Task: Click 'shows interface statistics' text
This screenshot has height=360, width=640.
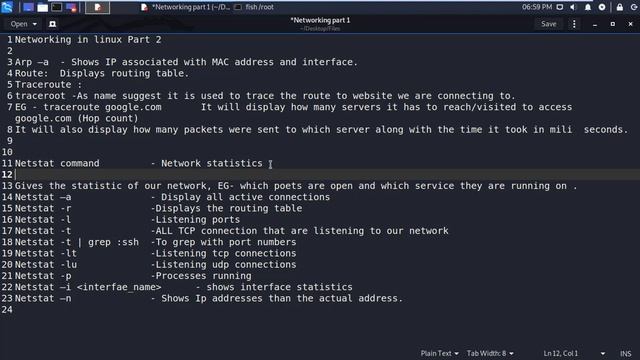Action: tap(279, 287)
